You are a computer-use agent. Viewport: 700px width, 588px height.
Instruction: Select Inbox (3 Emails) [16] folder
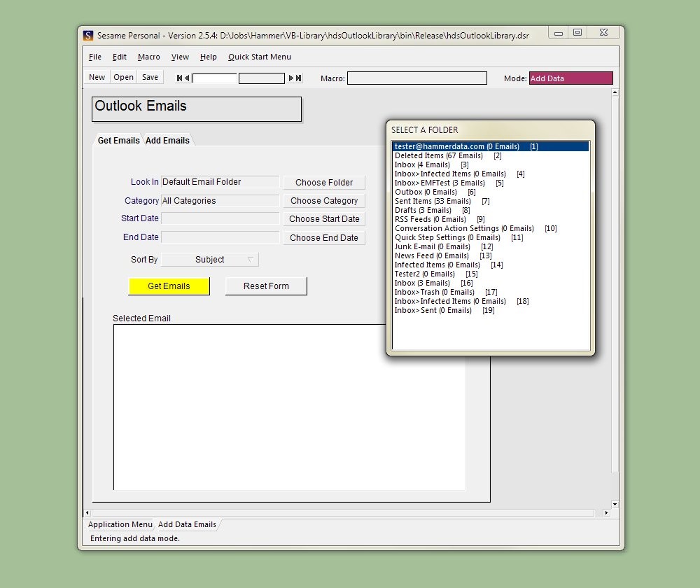[x=490, y=283]
